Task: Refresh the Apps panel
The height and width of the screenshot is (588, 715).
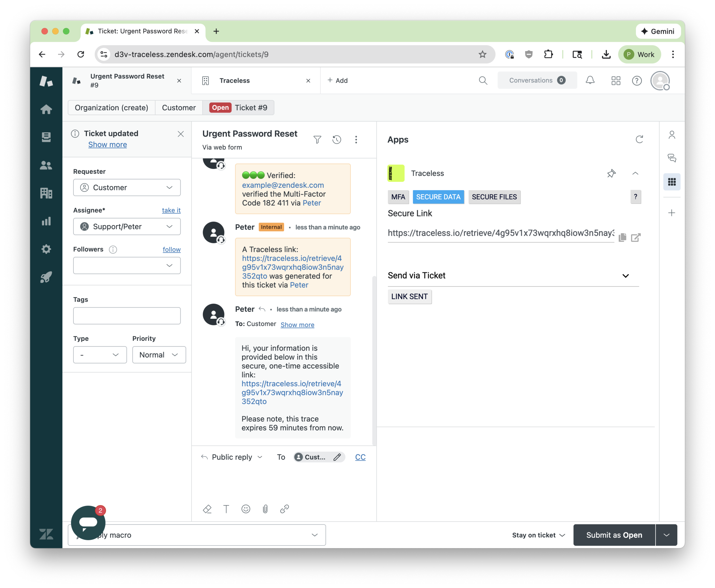Action: [x=639, y=140]
